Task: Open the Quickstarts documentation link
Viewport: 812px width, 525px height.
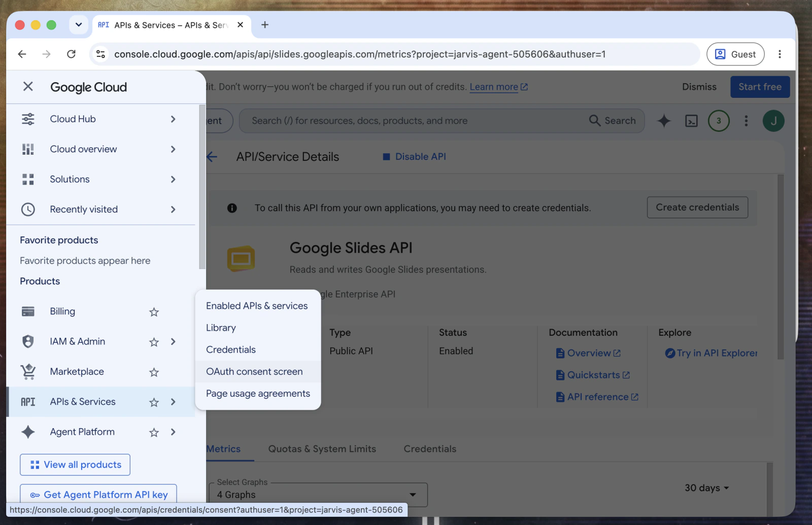Action: click(x=593, y=375)
